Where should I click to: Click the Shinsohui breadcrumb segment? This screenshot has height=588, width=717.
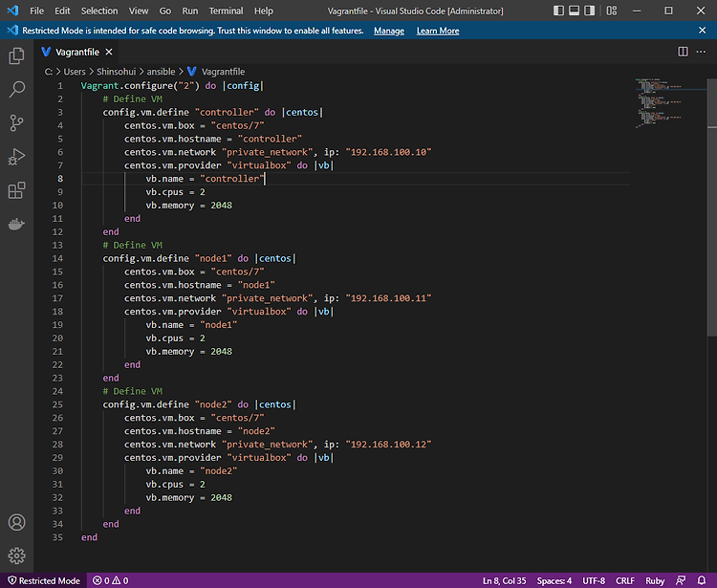coord(116,72)
